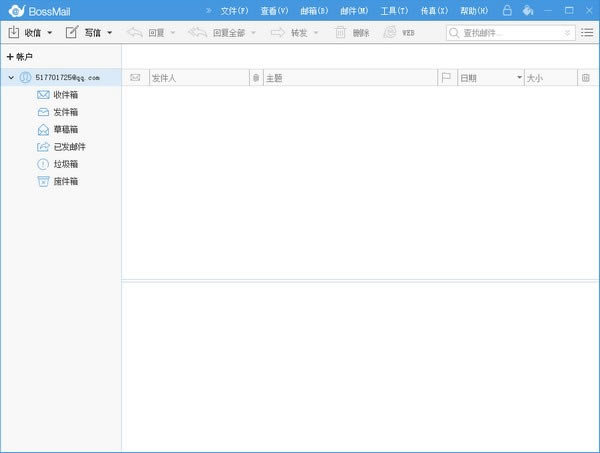Click the deleted items bin icon
The image size is (600, 453).
[x=43, y=181]
